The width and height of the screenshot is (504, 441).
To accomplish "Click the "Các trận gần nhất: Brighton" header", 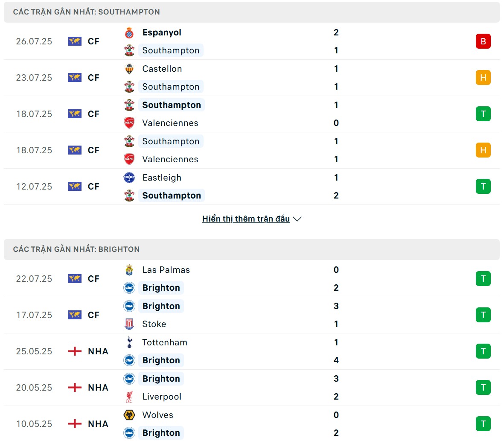I will tap(76, 249).
